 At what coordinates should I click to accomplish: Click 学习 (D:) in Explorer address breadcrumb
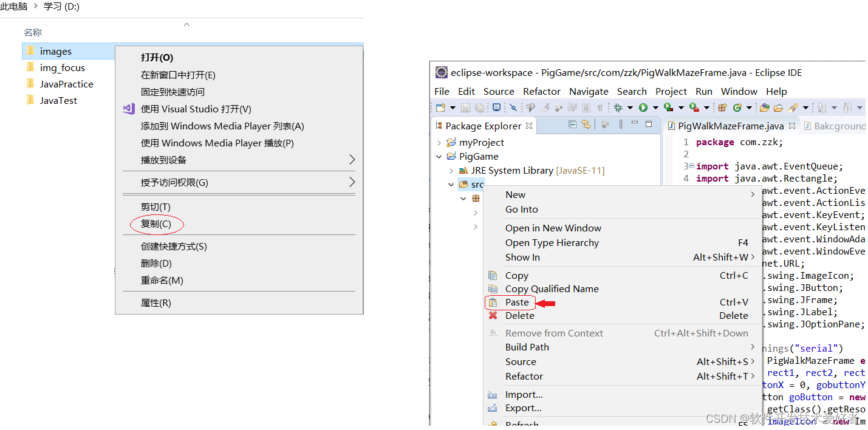61,7
